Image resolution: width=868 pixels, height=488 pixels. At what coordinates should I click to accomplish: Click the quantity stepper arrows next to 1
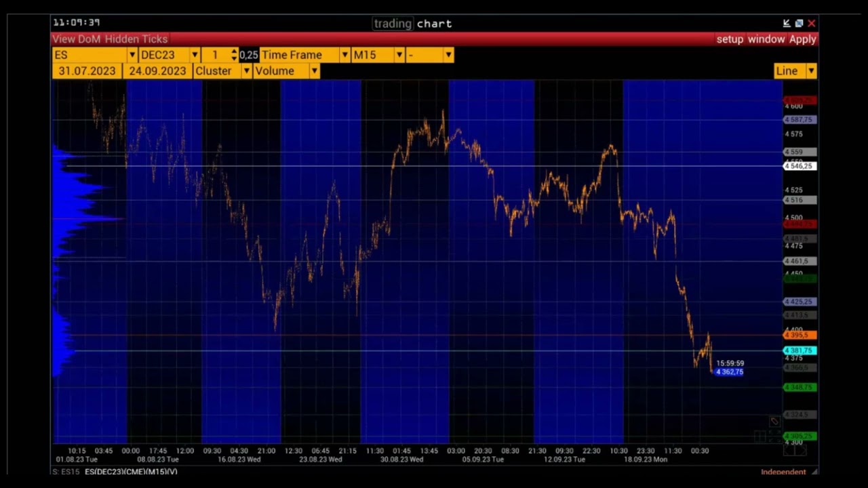pos(234,55)
